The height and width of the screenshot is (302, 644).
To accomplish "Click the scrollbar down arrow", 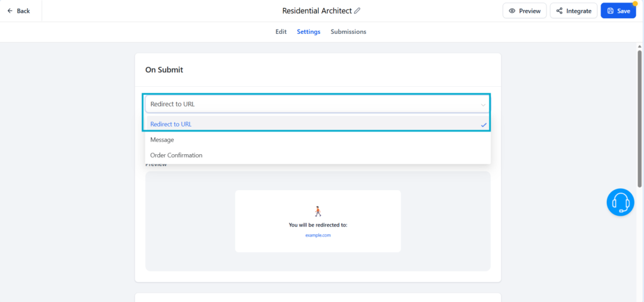I will click(x=640, y=298).
